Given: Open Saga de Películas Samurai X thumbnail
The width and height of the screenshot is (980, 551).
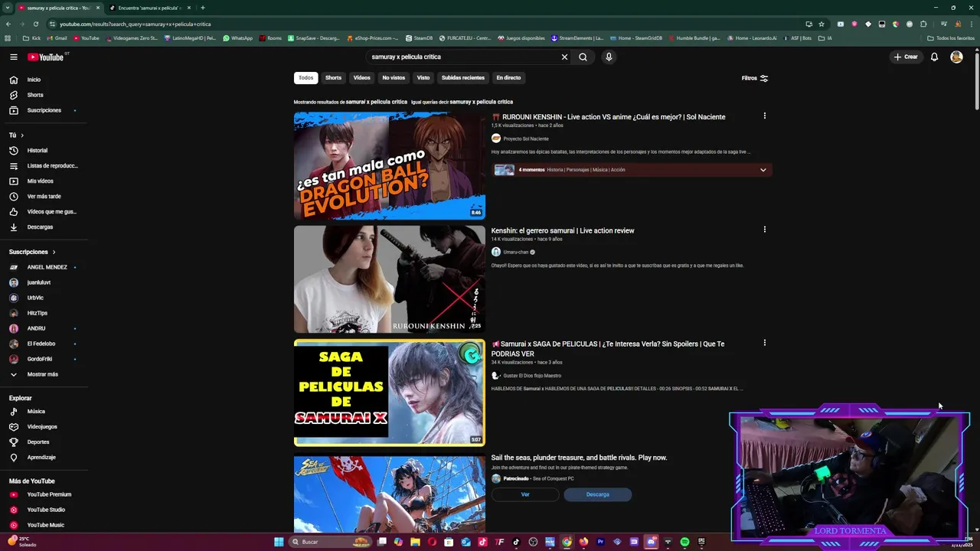Looking at the screenshot, I should [x=389, y=393].
